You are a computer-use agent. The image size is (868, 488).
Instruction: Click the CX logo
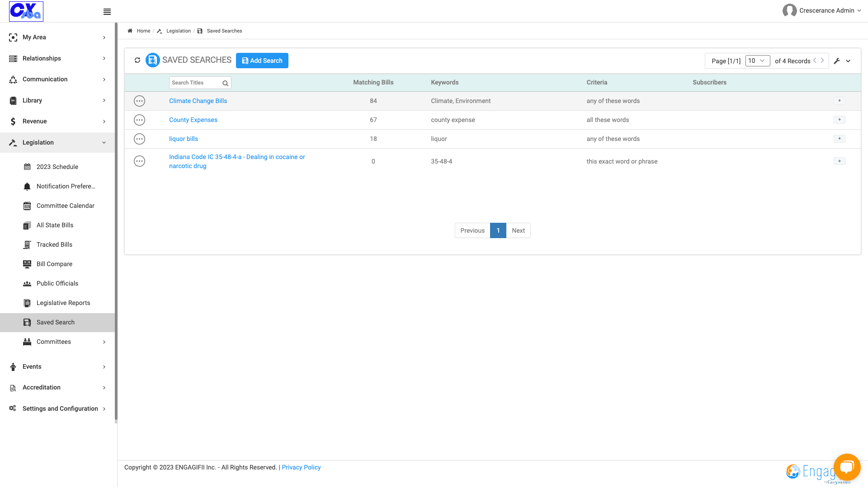pos(26,11)
